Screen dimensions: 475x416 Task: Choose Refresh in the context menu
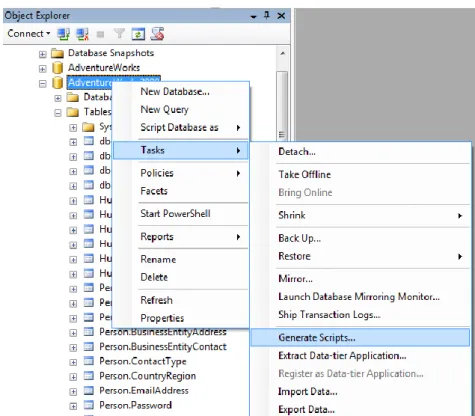(181, 300)
